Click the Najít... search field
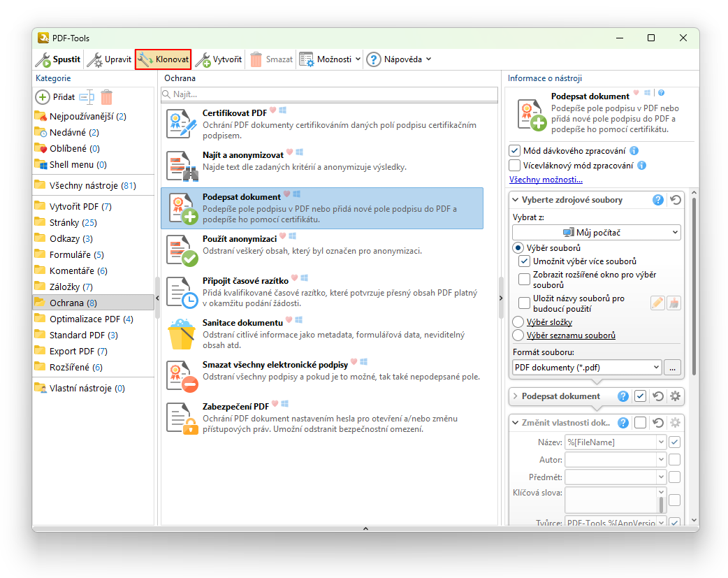Image resolution: width=728 pixels, height=578 pixels. point(330,94)
